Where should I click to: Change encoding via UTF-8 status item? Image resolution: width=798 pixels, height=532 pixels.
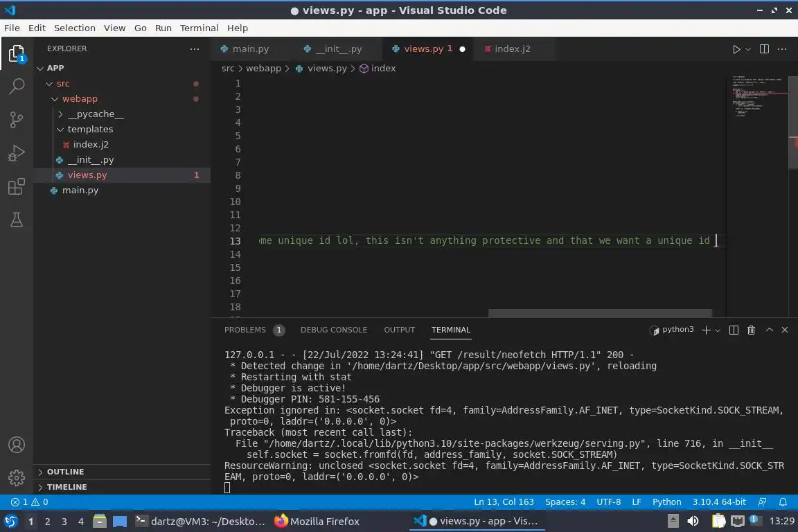[x=609, y=502]
